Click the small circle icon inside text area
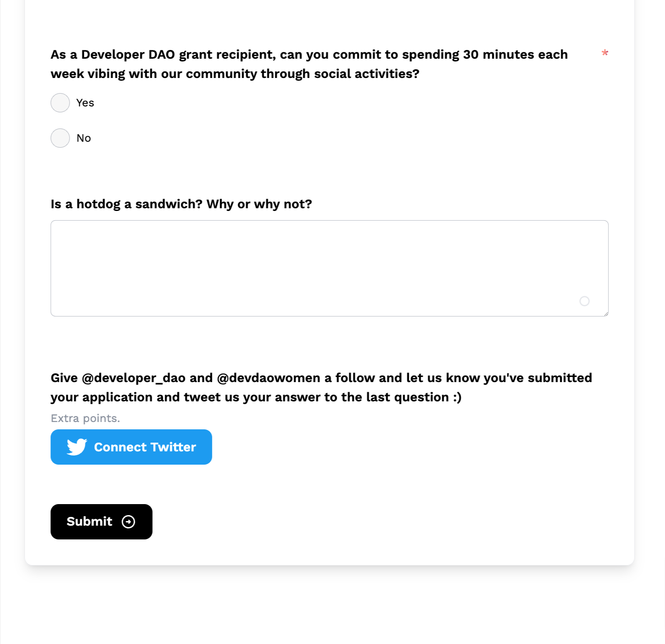The image size is (665, 644). pos(584,301)
